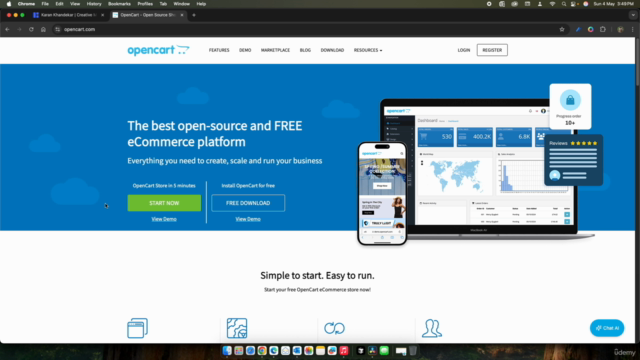Open the Chrome profile avatar
The image size is (640, 360).
tap(620, 29)
